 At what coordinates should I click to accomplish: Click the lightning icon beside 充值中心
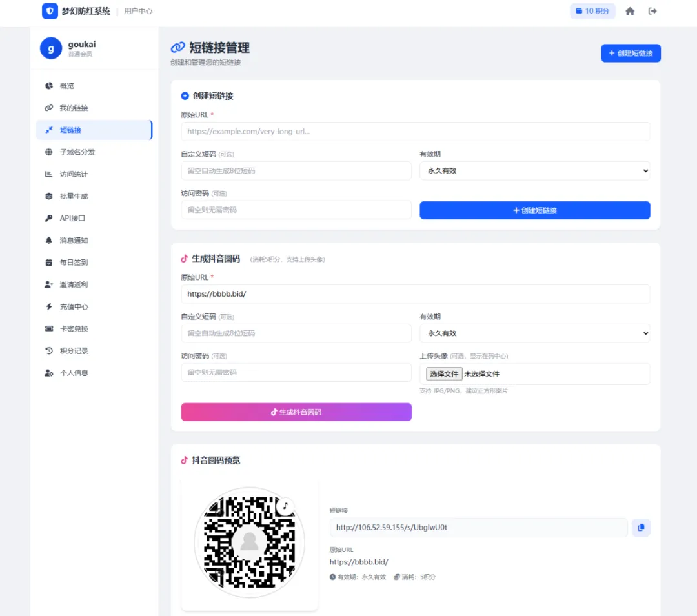pyautogui.click(x=49, y=306)
